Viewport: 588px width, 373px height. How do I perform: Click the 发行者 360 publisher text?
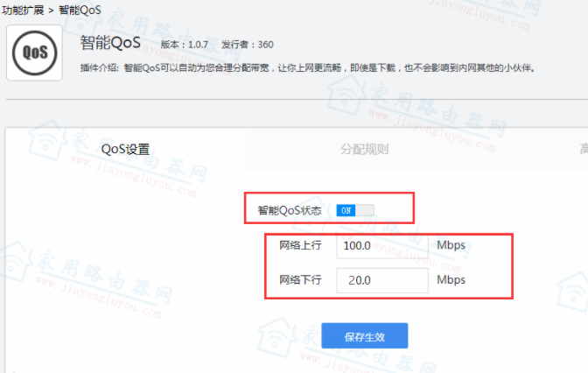(247, 45)
